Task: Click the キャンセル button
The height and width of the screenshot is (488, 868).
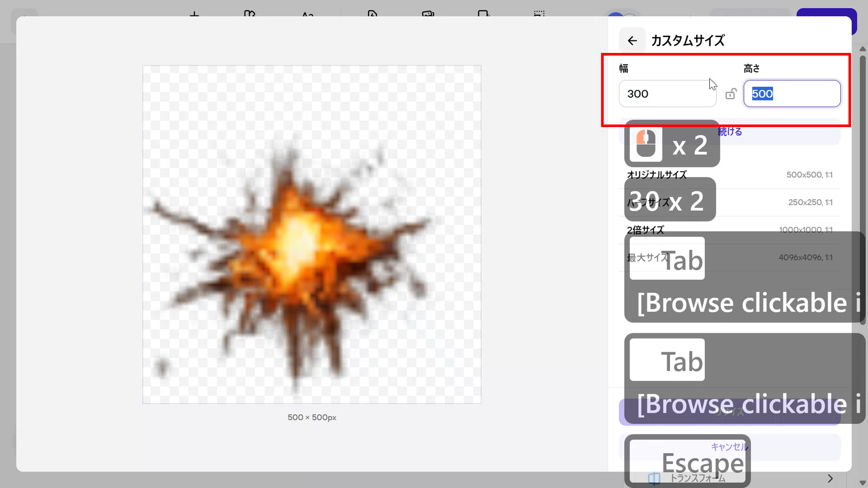Action: click(730, 447)
